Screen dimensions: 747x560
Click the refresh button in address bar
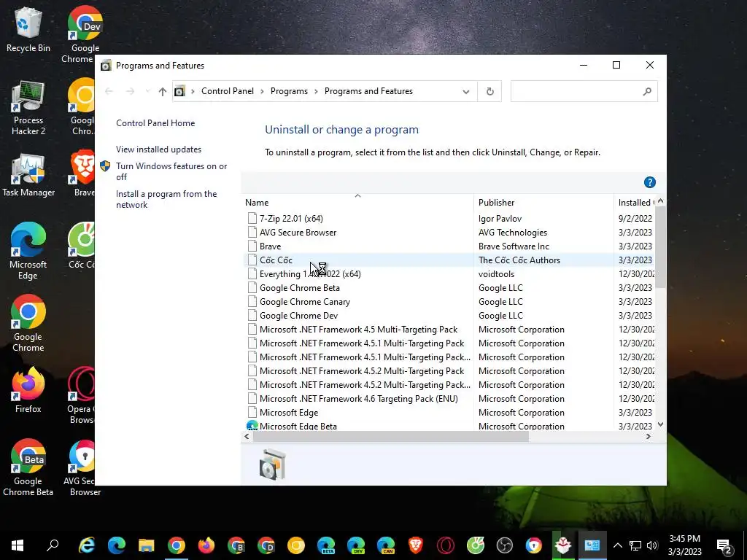(489, 91)
